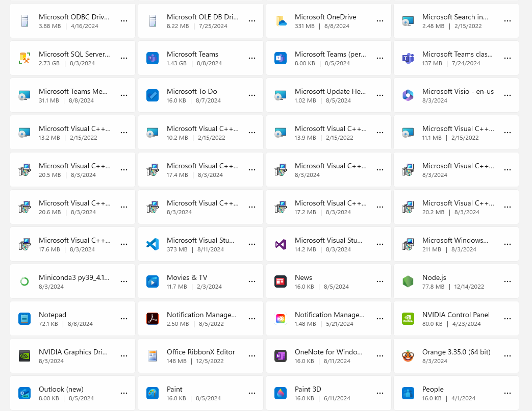Open the three-dot menu for People
Screen dimensions: 532x411
[507, 393]
